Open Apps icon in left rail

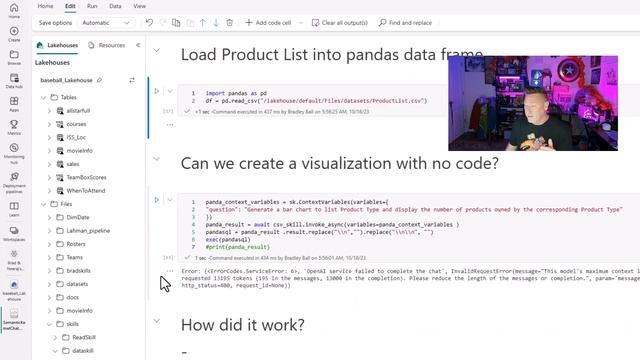(14, 104)
